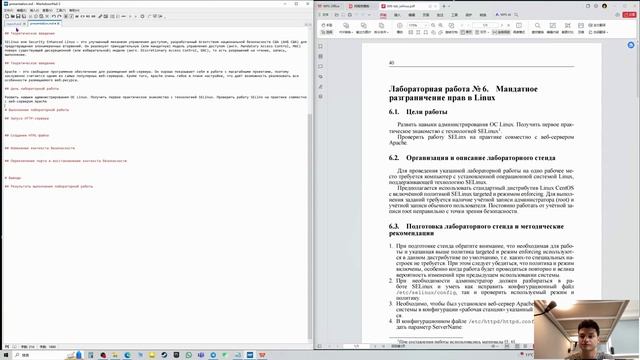This screenshot has width=640, height=360.
Task: Apply Italic formatting in Markdown editor toolbar
Action: (x=71, y=16)
